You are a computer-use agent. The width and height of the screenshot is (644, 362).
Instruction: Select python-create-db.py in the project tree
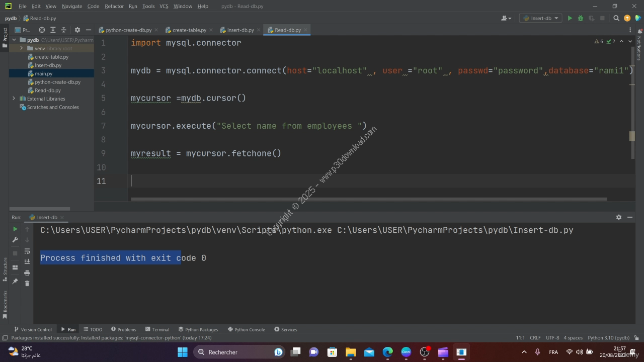click(57, 82)
